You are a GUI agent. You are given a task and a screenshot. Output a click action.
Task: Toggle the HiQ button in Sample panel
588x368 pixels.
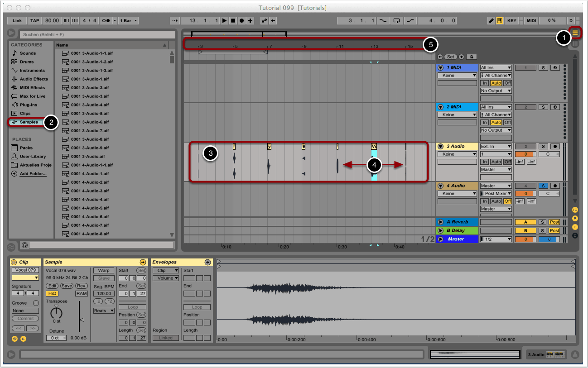click(52, 293)
